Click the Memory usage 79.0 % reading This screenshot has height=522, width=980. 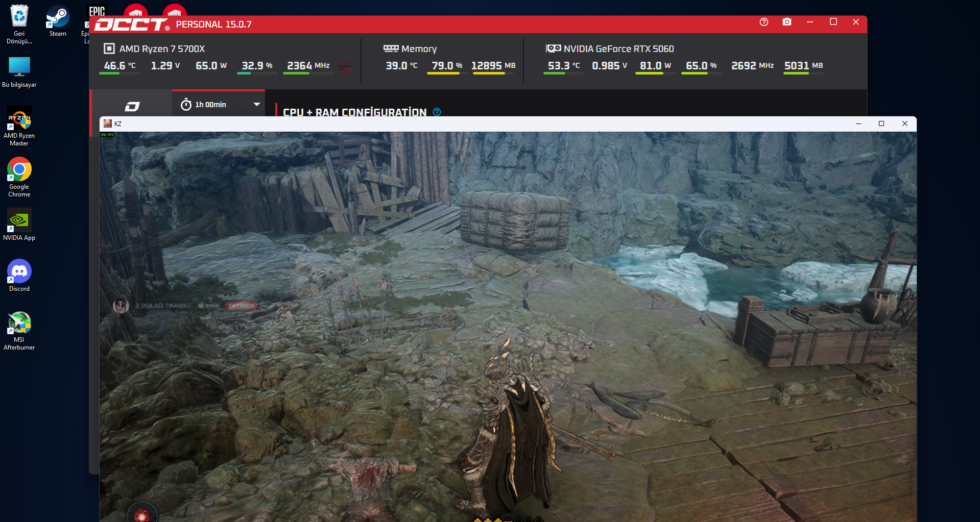[x=447, y=66]
